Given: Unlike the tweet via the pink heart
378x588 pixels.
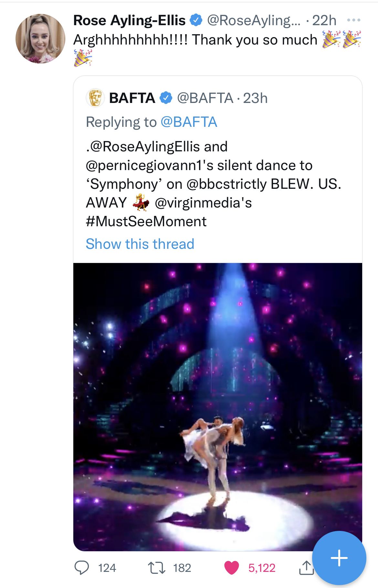Looking at the screenshot, I should (231, 568).
